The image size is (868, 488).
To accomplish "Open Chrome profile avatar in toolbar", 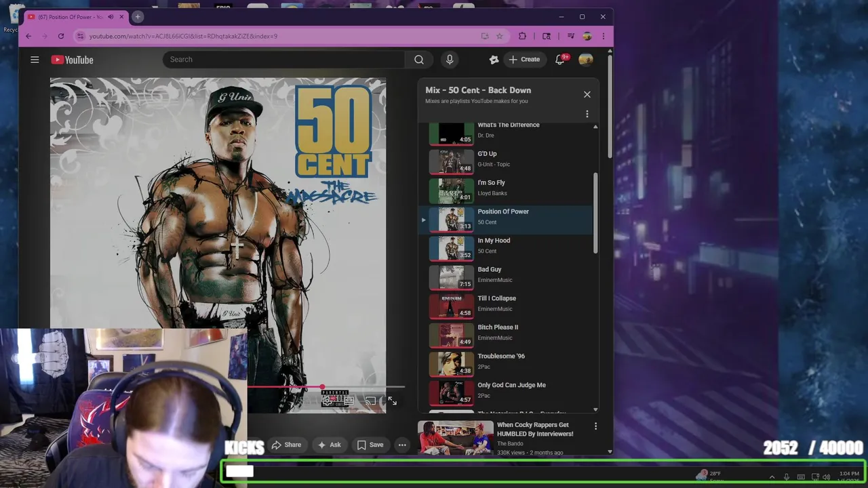I will click(x=587, y=36).
